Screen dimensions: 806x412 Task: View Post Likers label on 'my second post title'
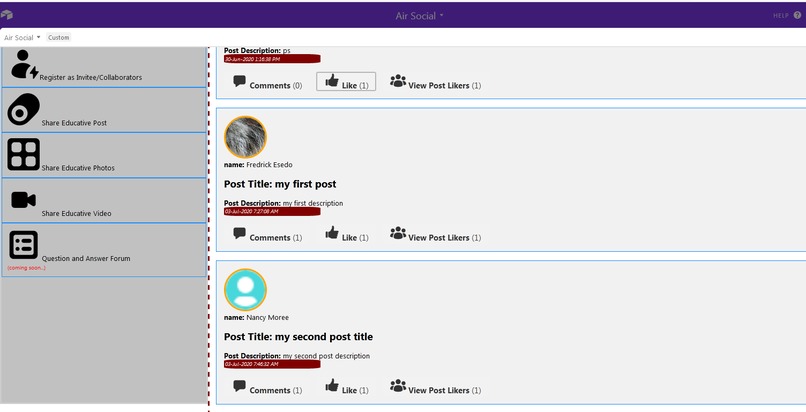[x=445, y=390]
